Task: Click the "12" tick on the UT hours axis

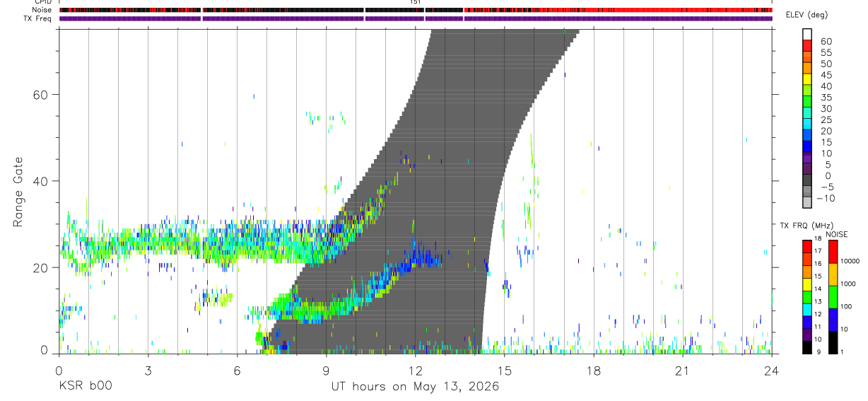Action: click(x=416, y=371)
